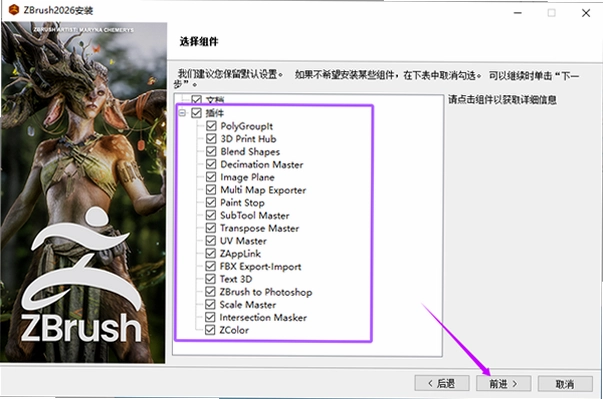The height and width of the screenshot is (399, 603).
Task: Toggle the ZColor plugin checkbox
Action: tap(210, 330)
